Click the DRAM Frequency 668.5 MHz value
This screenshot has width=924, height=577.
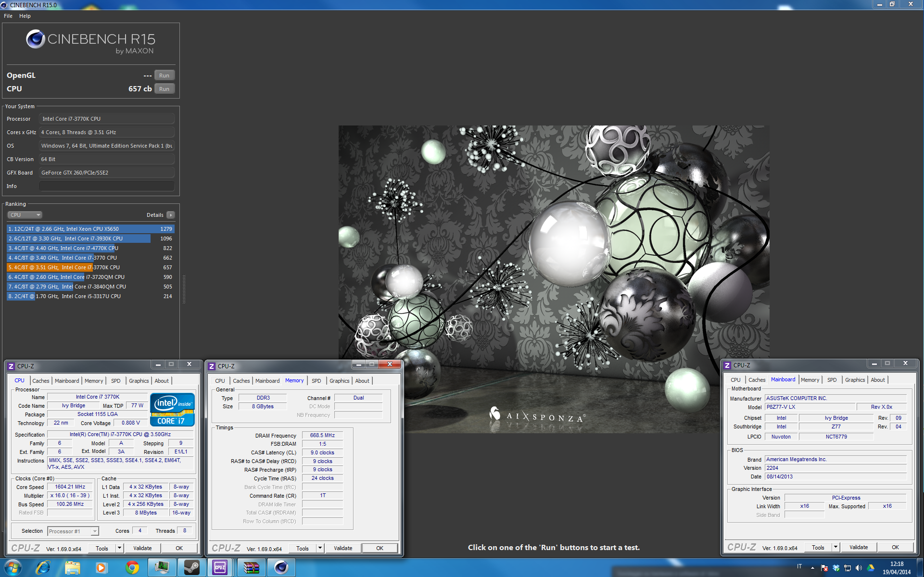click(x=322, y=435)
